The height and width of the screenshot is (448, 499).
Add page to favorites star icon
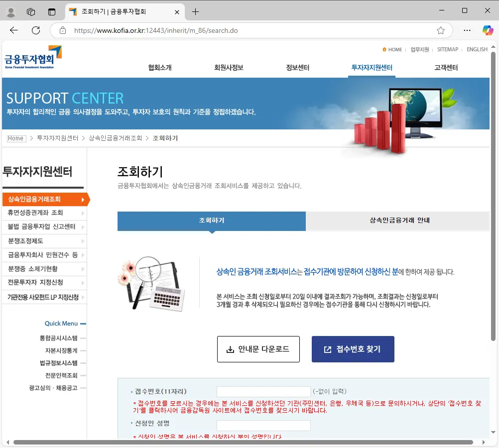[440, 30]
